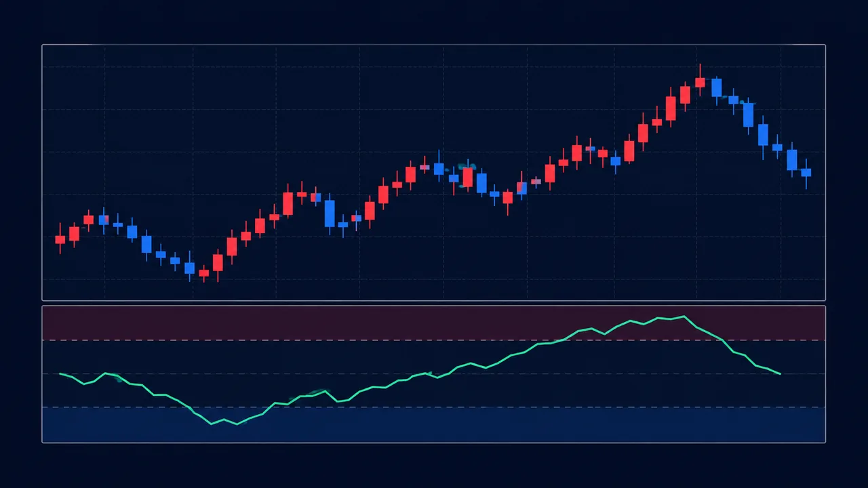Select the final blue candlestick in the series
Viewport: 868px width, 488px height.
pos(806,172)
